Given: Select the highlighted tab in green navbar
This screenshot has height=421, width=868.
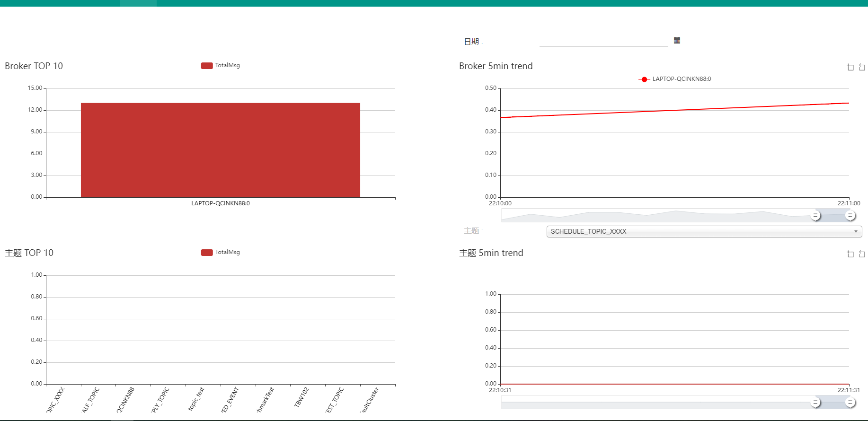Looking at the screenshot, I should click(x=138, y=3).
